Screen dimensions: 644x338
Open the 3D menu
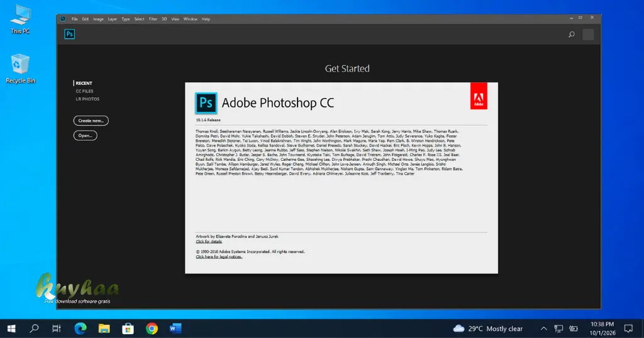pos(164,19)
